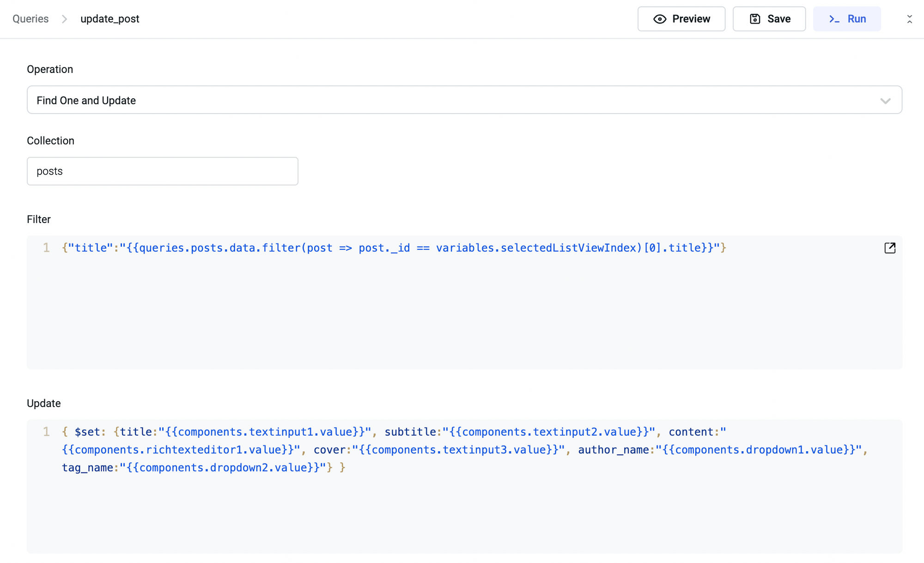This screenshot has height=563, width=924.
Task: Click tag_name key in Update code
Action: coord(87,467)
